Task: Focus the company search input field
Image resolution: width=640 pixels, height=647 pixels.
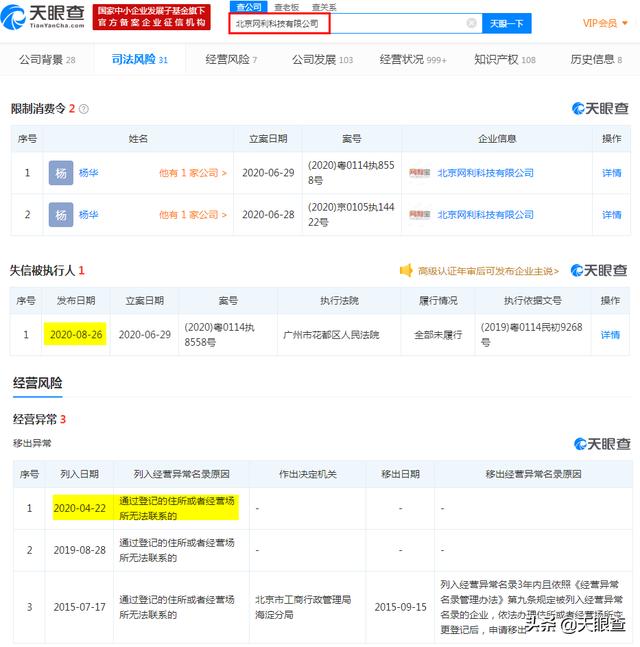Action: pos(355,24)
